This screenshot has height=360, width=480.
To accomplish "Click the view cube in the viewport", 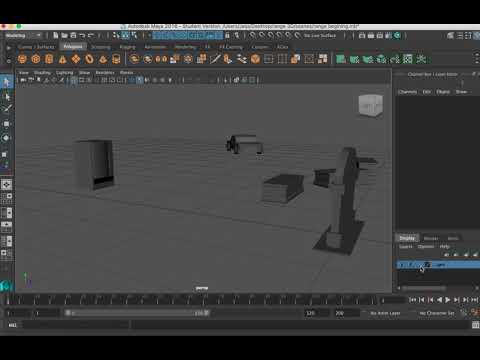I will (x=370, y=106).
